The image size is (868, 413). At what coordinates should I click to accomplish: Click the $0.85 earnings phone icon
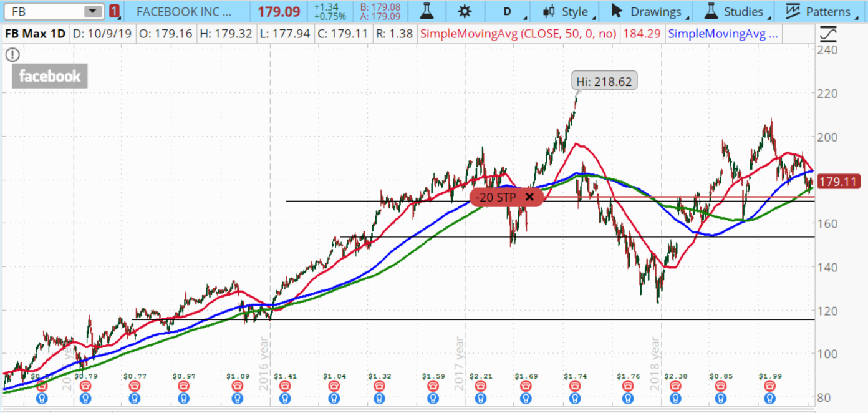[x=721, y=386]
